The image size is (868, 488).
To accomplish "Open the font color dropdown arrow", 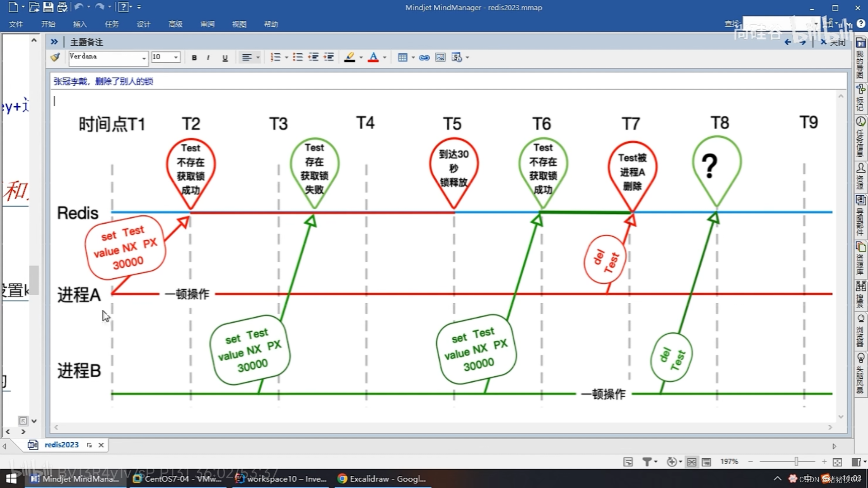I will [x=385, y=57].
